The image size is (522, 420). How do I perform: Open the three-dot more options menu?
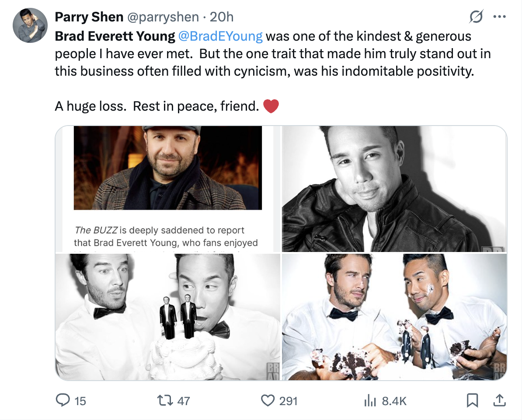499,17
